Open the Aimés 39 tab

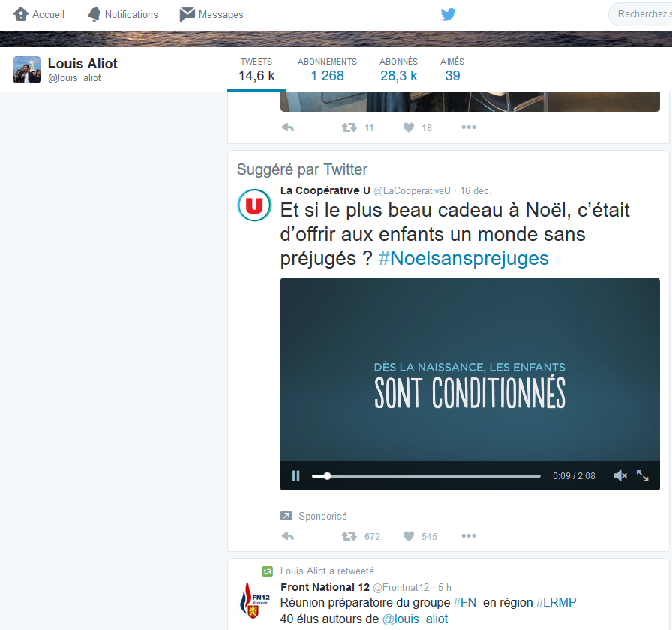coord(452,70)
